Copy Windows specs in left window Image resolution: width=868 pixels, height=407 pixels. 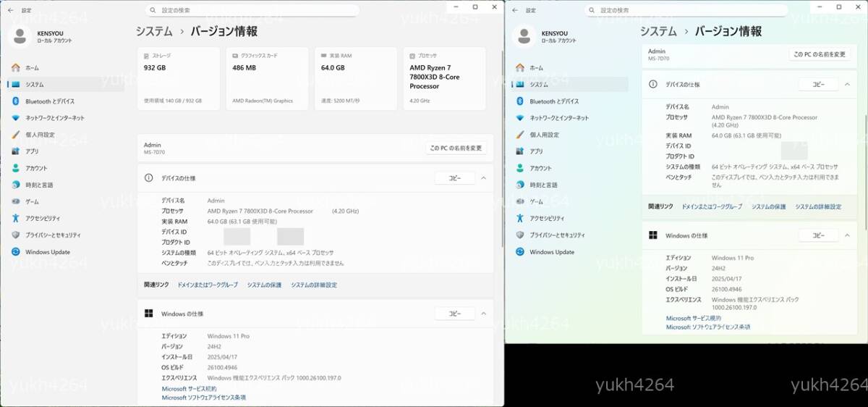454,314
